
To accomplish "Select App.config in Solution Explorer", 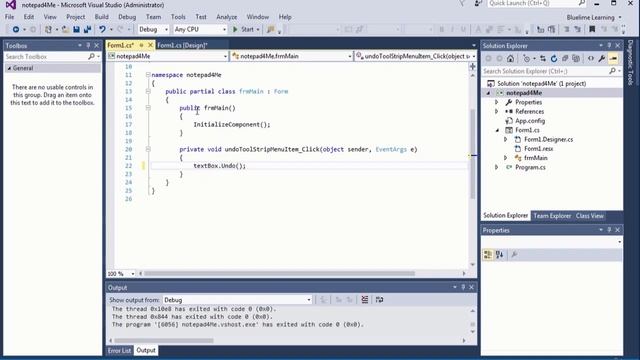I will 530,121.
